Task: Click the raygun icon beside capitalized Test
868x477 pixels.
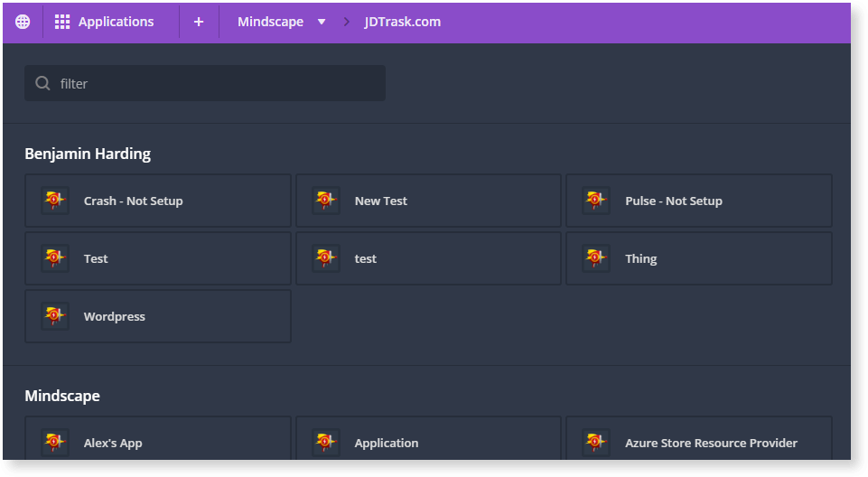Action: [x=55, y=258]
